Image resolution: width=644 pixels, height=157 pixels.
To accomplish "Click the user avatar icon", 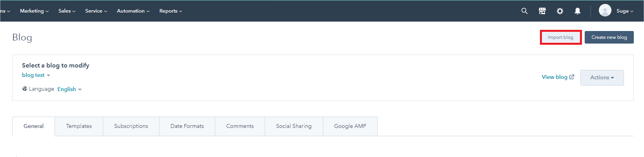I will pyautogui.click(x=605, y=11).
